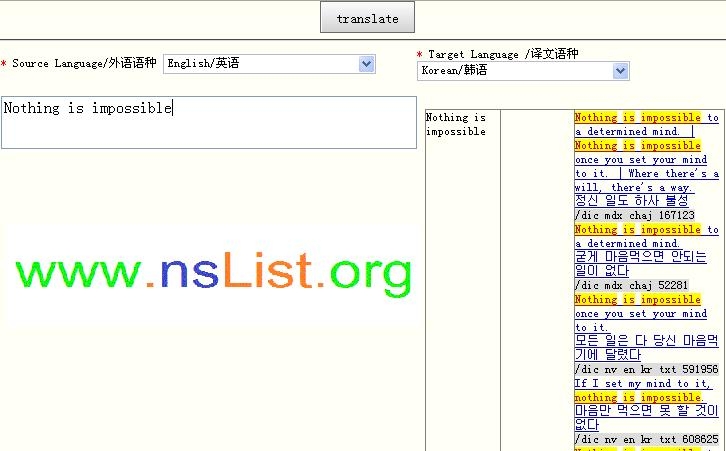Click the translate button
This screenshot has width=726, height=451.
[367, 18]
